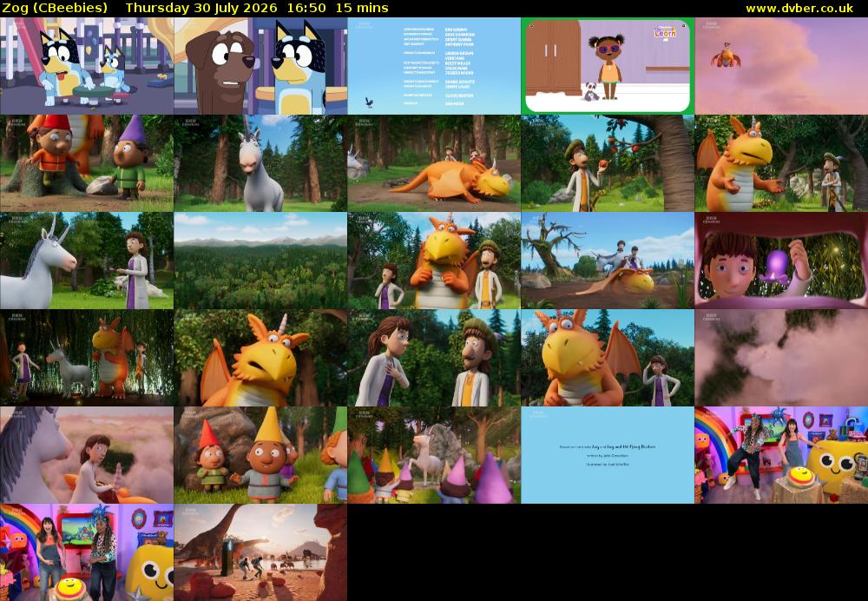Open close-up of surprised orange dragon thumbnail
Viewport: 868px width, 601px height.
click(x=260, y=358)
